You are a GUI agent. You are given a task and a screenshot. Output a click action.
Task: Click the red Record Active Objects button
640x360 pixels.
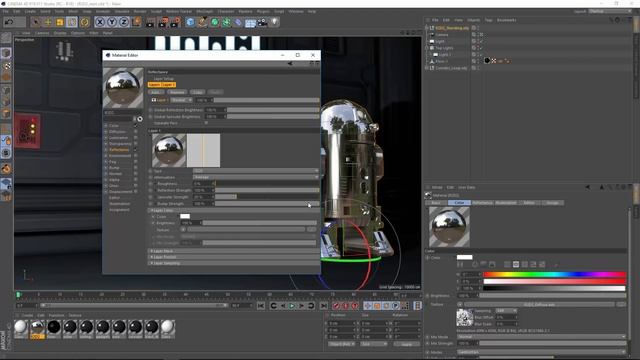(336, 306)
